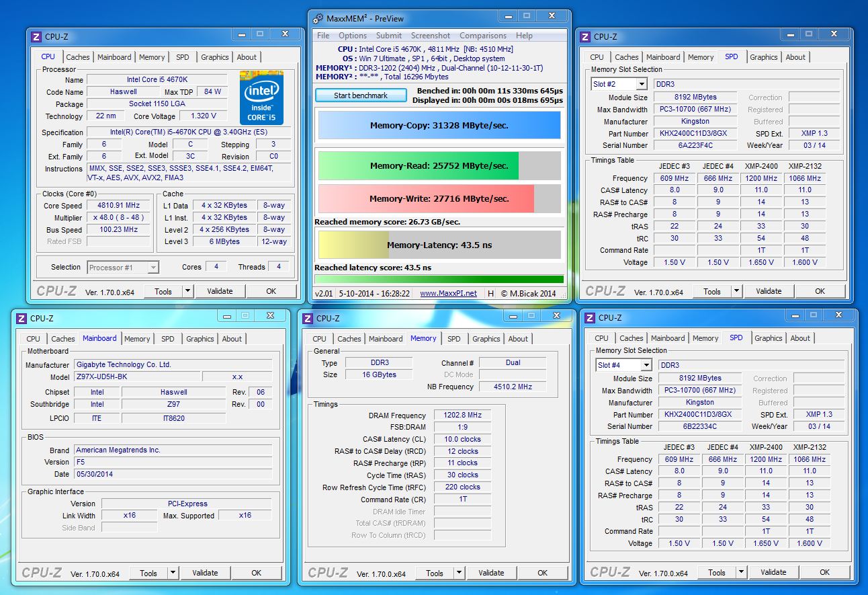Open the Submit menu in MaxxMEM
Image resolution: width=868 pixels, height=595 pixels.
coord(389,36)
